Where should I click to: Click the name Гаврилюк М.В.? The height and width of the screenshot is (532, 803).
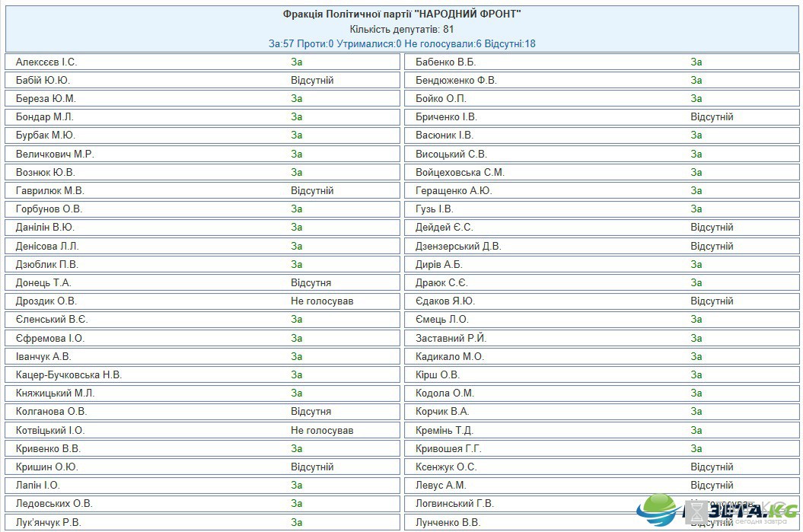49,191
